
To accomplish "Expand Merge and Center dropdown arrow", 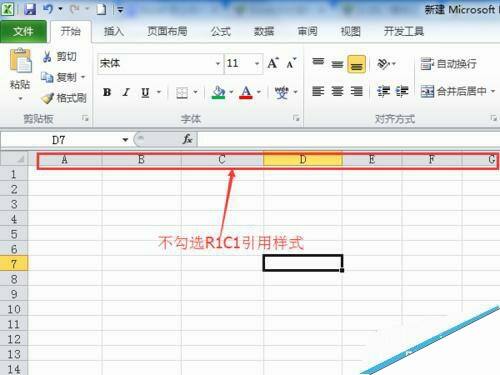I will pyautogui.click(x=493, y=91).
